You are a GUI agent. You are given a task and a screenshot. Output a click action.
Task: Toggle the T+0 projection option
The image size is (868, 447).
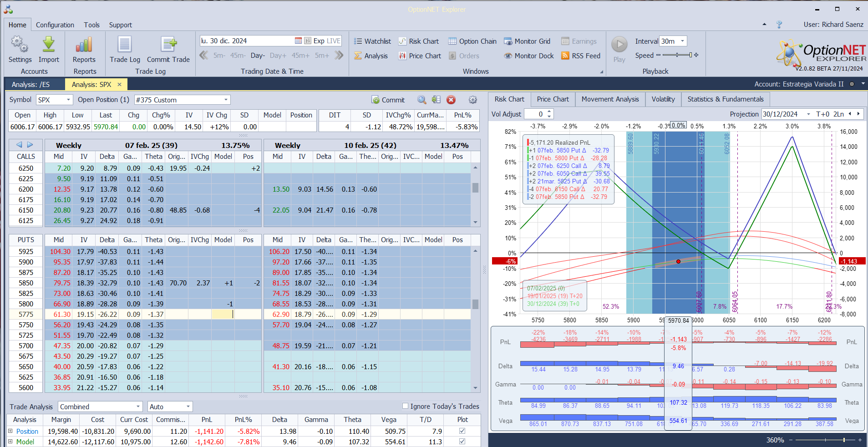[823, 114]
